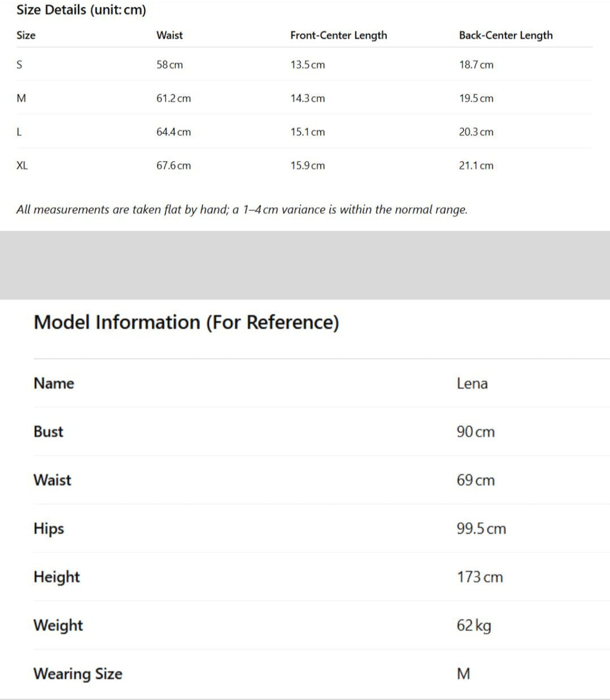Click the Back-Center Length column header
The image size is (610, 700).
point(505,35)
